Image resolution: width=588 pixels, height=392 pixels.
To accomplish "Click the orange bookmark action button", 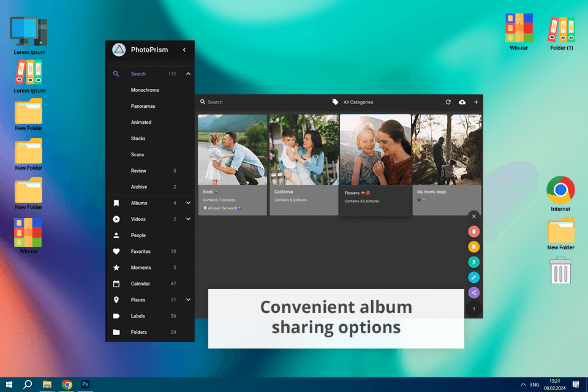I will pos(474,247).
